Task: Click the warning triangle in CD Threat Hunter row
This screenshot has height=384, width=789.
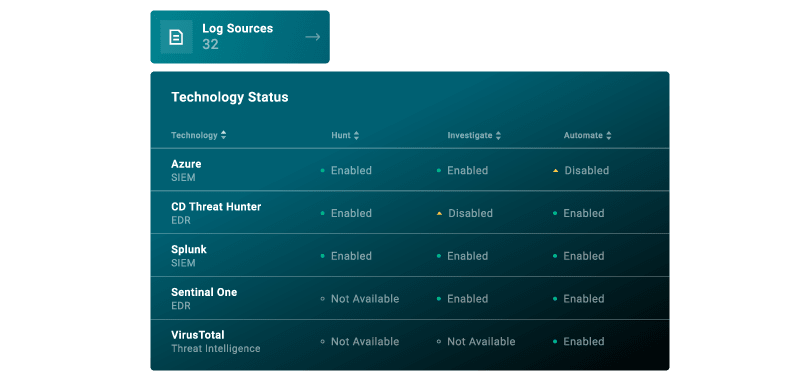Action: [x=439, y=213]
